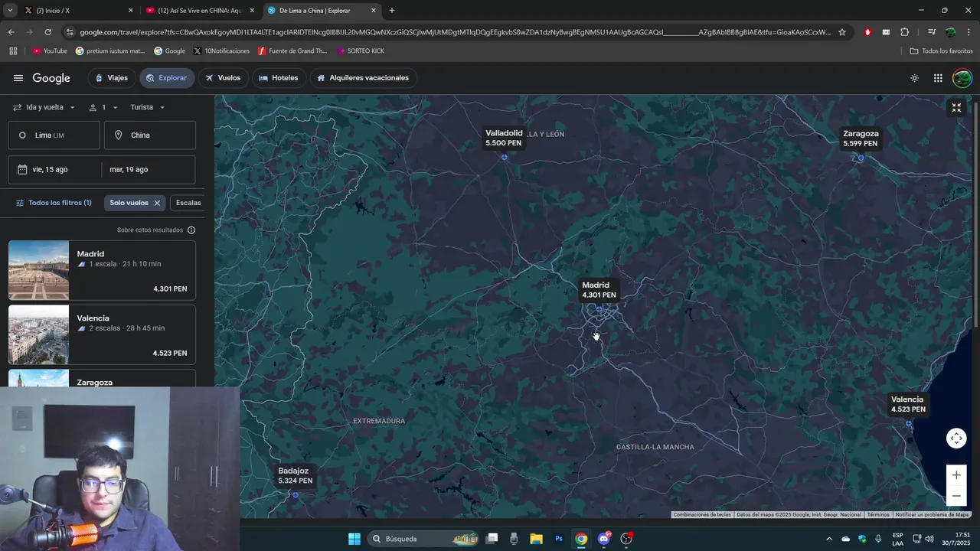This screenshot has height=551, width=980.
Task: Click Valencia 4.523 PEN map marker
Action: coord(908,404)
